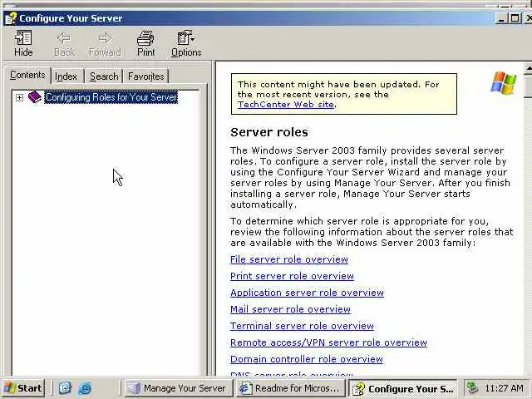Launch Internet Explorer from quick launch
532x399 pixels.
pos(85,388)
